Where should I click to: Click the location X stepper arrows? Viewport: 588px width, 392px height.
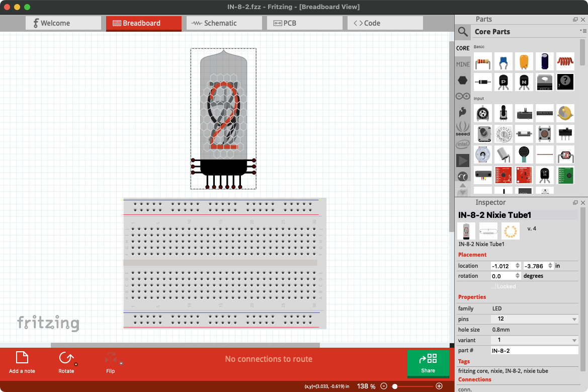pyautogui.click(x=518, y=266)
